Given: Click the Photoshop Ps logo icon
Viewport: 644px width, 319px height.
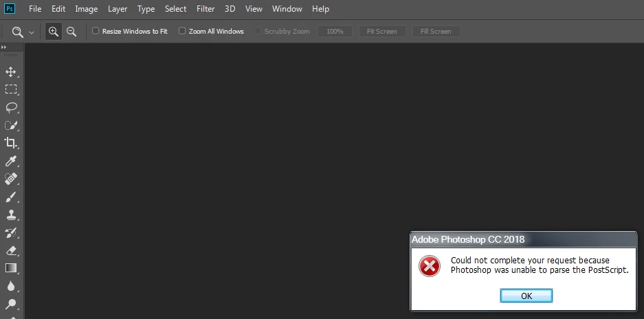Looking at the screenshot, I should 10,8.
